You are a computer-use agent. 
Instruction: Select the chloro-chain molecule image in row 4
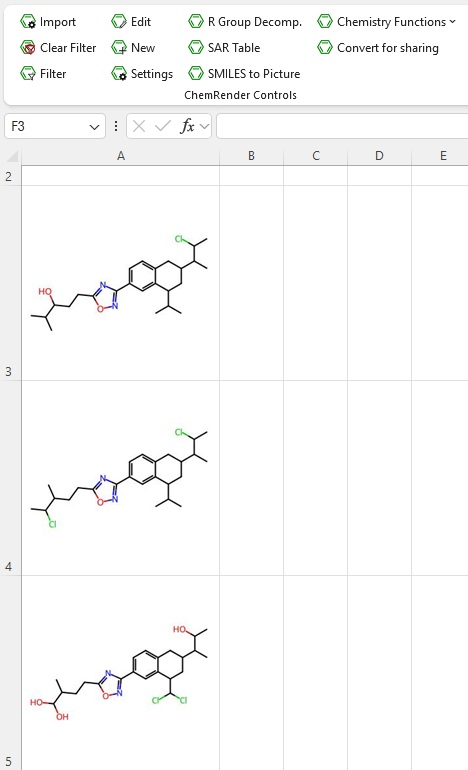point(119,477)
